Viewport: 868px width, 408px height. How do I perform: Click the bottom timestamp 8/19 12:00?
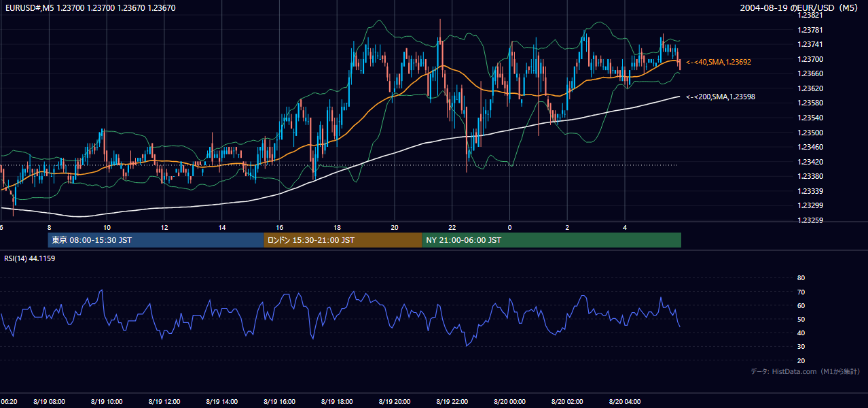coord(164,402)
